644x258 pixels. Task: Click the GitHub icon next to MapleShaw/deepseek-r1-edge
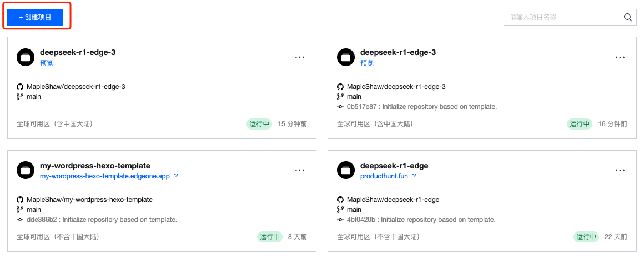pyautogui.click(x=340, y=200)
